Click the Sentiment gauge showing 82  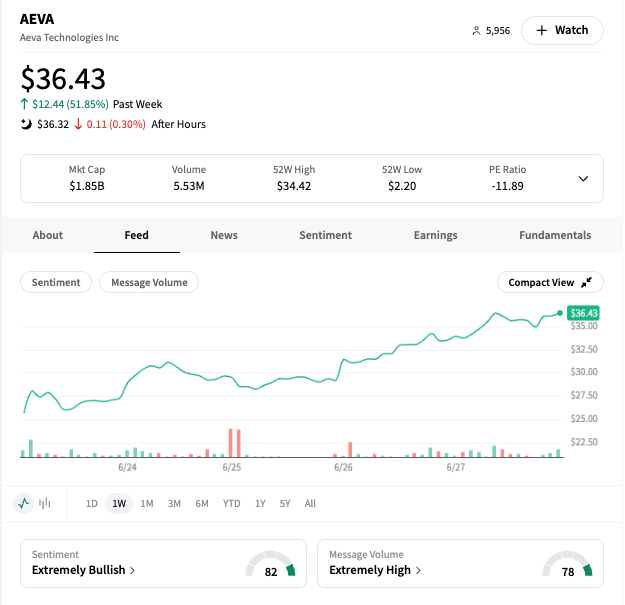[272, 568]
